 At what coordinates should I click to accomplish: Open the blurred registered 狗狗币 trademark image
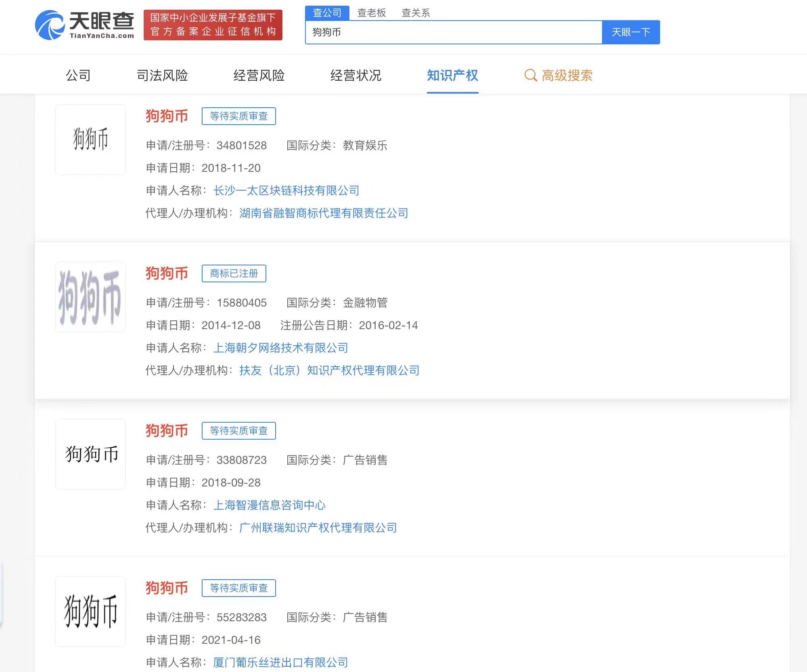click(90, 297)
